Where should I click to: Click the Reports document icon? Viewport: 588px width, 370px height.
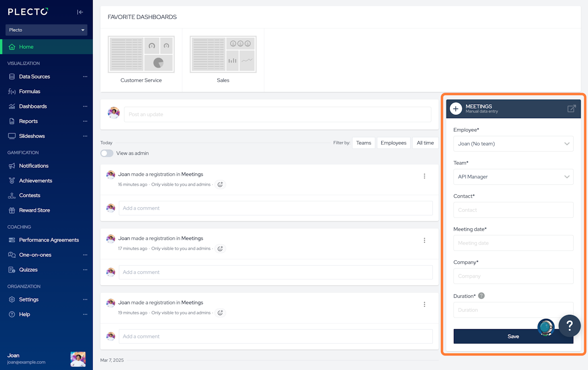[12, 121]
